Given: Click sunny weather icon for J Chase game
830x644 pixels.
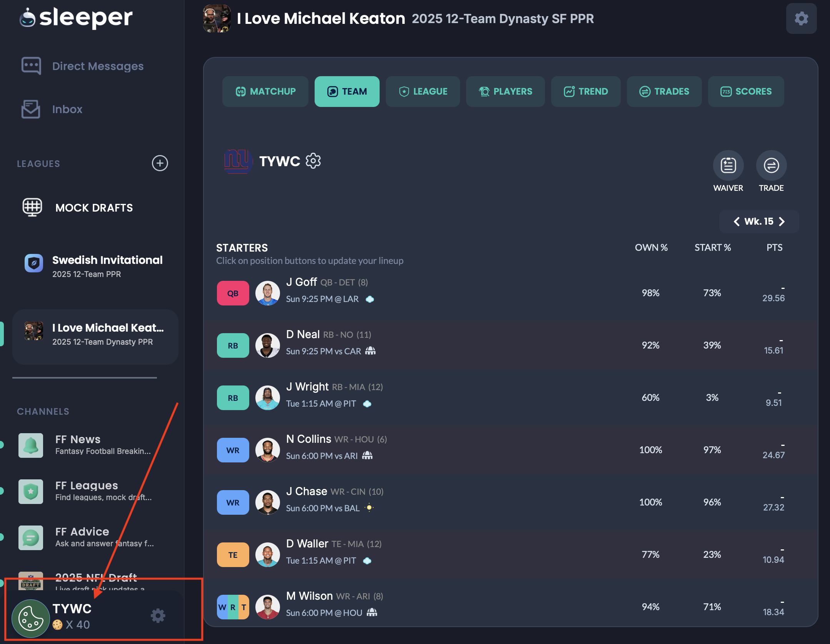Looking at the screenshot, I should tap(369, 508).
